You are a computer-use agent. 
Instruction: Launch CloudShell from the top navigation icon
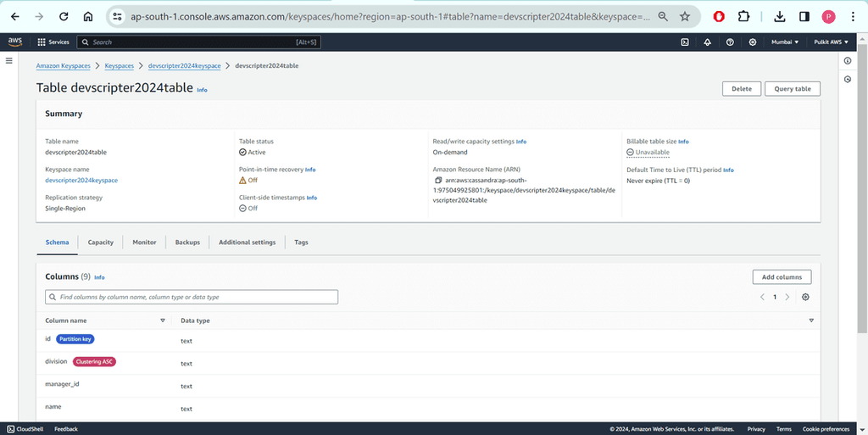click(685, 42)
